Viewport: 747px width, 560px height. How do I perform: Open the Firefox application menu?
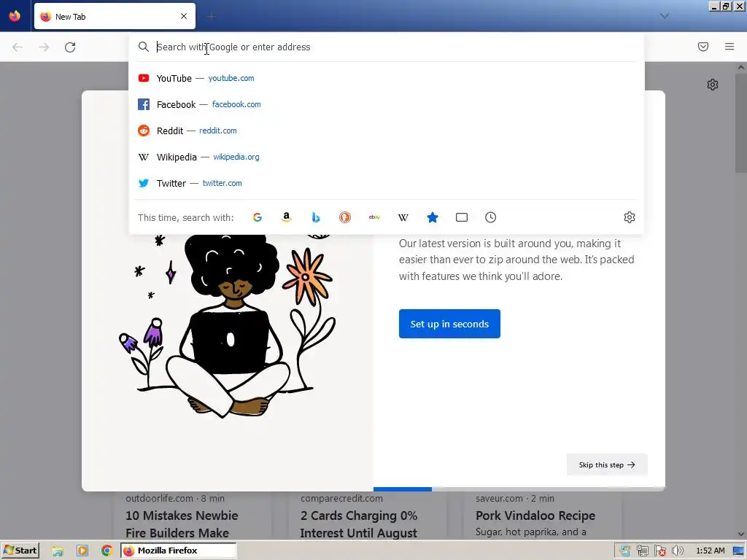(729, 47)
